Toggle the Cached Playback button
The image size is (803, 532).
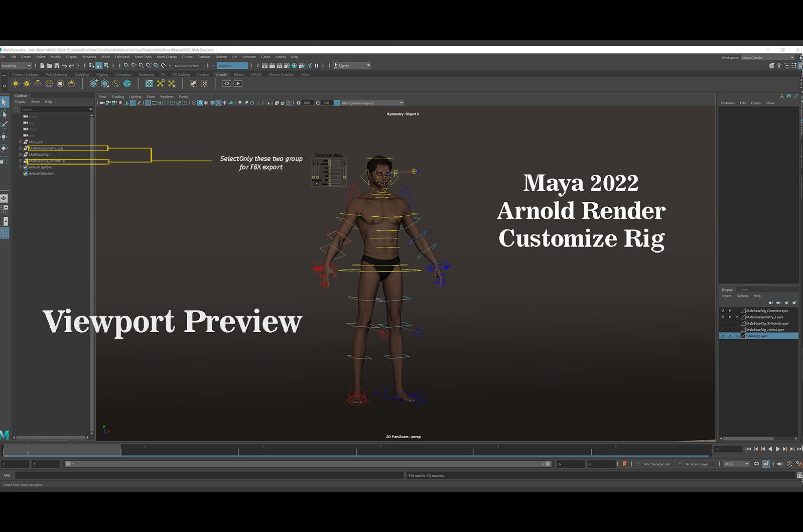pos(766,464)
